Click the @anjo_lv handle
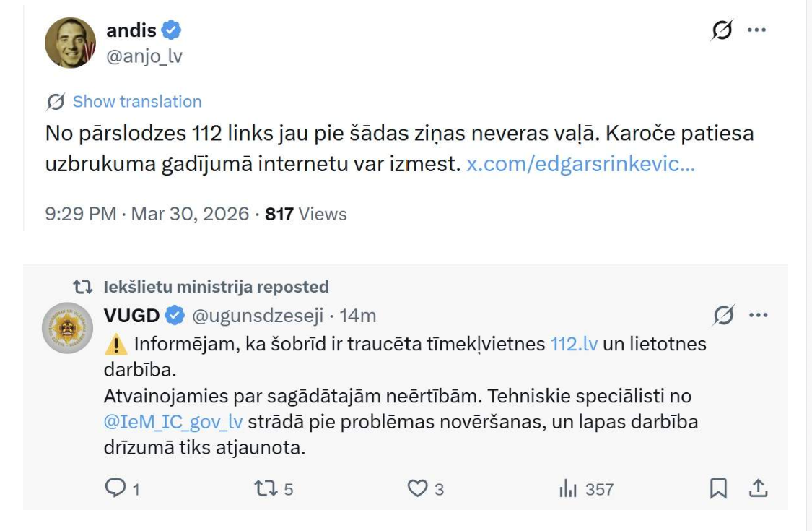This screenshot has height=531, width=812. click(144, 56)
